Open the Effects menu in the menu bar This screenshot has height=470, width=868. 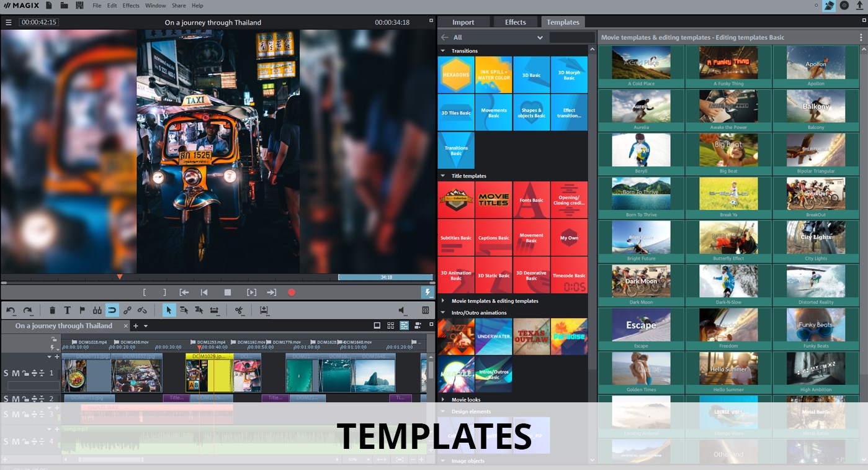coord(131,6)
